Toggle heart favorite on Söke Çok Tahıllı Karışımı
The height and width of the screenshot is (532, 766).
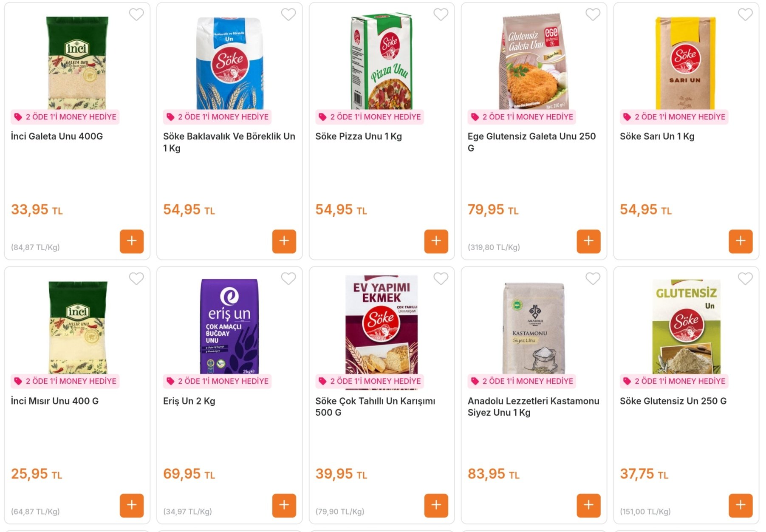pos(441,279)
